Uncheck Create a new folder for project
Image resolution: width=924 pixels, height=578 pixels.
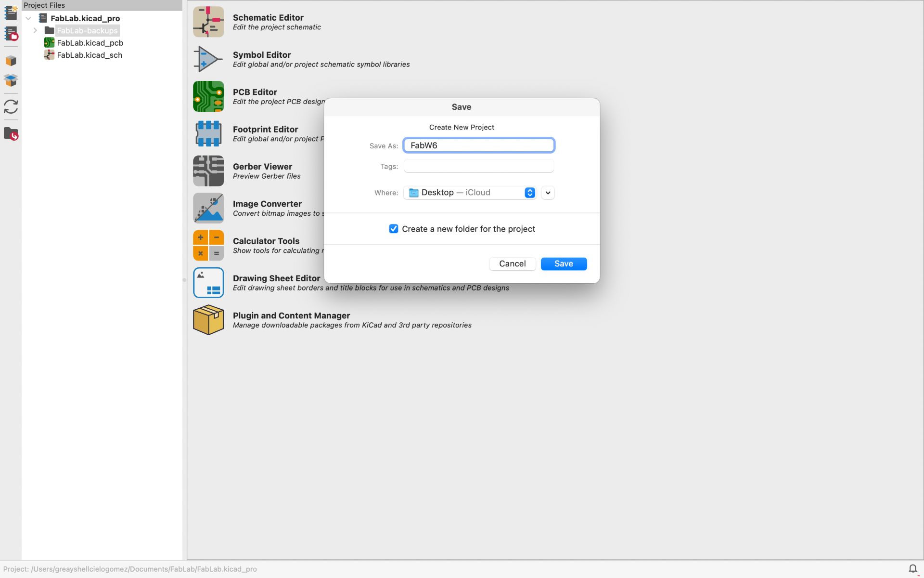(394, 229)
